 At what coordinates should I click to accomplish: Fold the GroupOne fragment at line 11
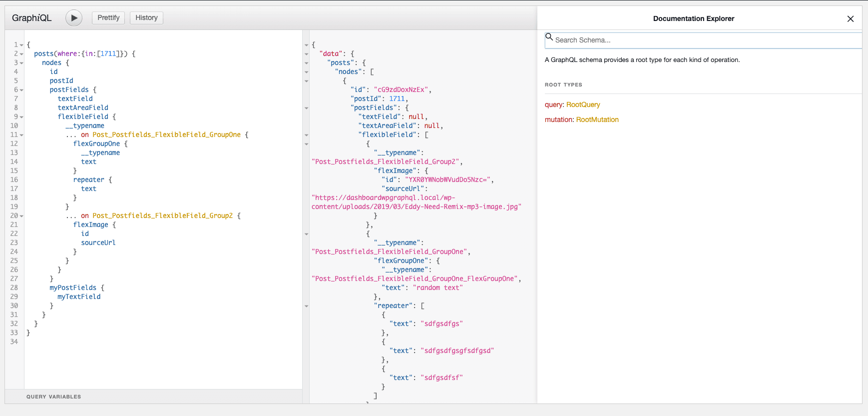pyautogui.click(x=21, y=135)
